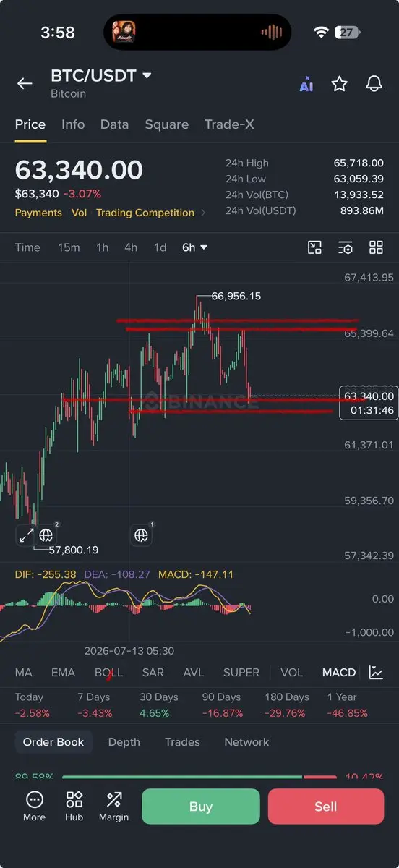Switch to the Price tab
The width and height of the screenshot is (399, 868).
point(30,124)
